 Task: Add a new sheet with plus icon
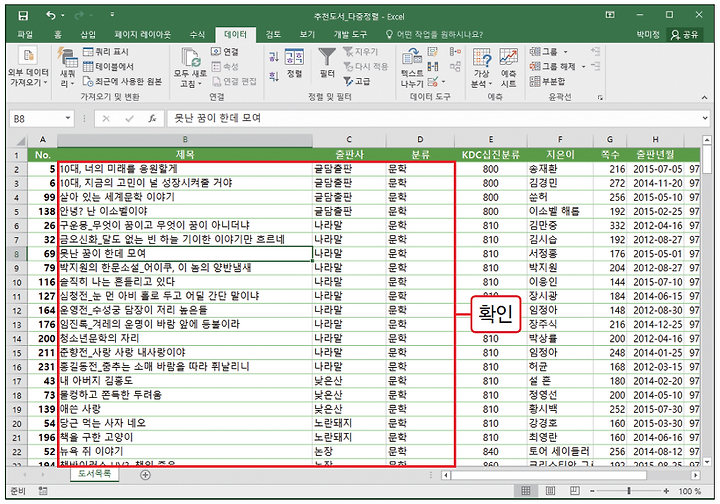pos(146,475)
